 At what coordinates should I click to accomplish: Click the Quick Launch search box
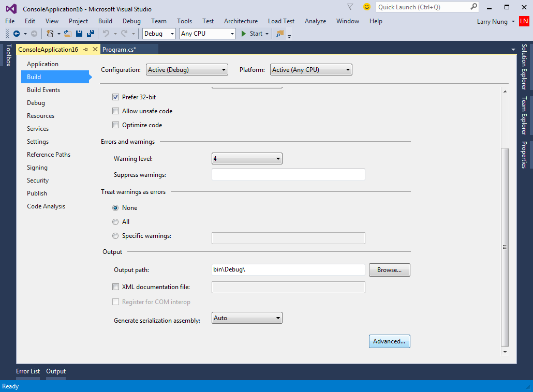(427, 7)
